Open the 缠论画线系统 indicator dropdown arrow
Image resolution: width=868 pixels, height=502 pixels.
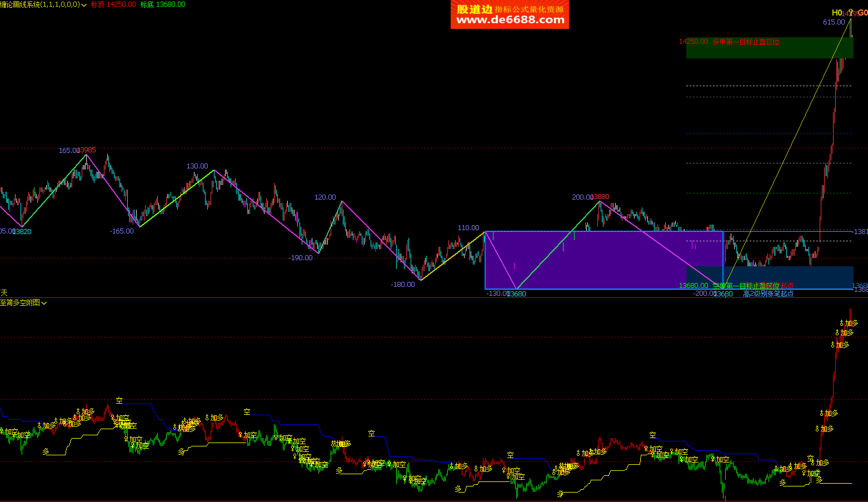coord(84,5)
